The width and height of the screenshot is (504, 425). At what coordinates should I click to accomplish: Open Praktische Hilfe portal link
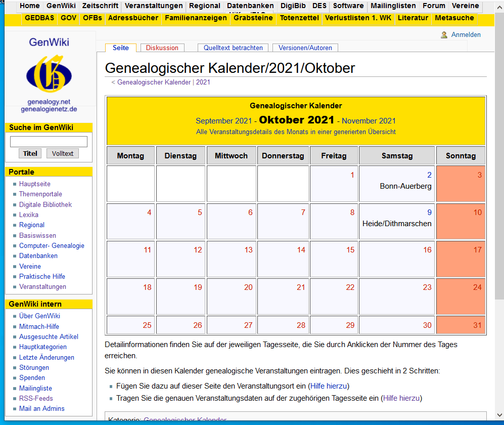[42, 276]
